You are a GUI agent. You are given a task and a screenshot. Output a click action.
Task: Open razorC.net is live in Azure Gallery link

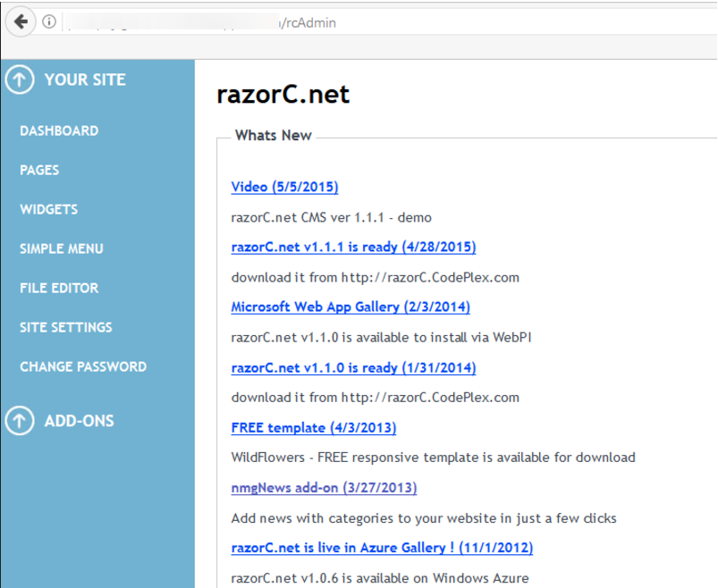coord(383,548)
